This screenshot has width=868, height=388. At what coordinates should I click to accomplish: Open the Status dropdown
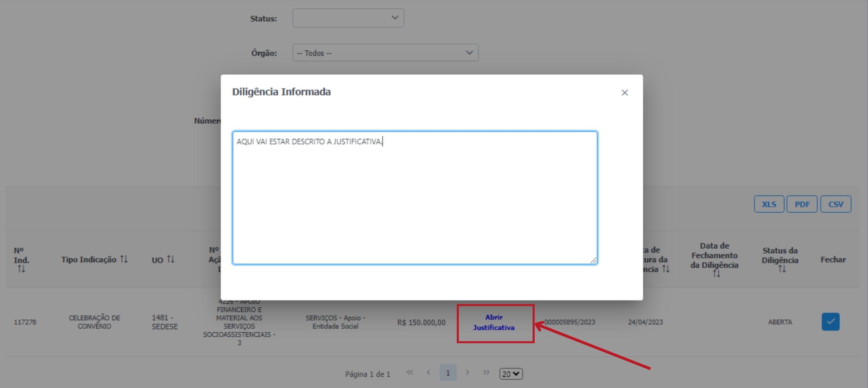click(348, 18)
